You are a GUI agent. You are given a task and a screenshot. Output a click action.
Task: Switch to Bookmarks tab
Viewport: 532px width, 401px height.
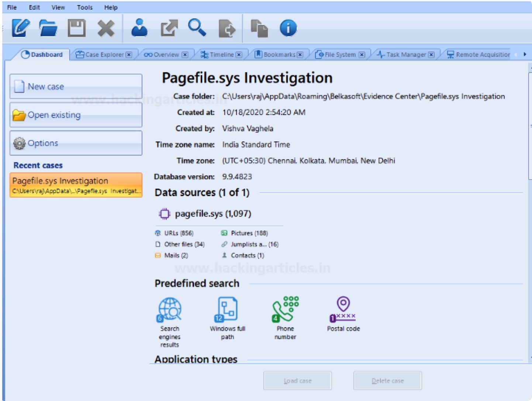coord(275,55)
